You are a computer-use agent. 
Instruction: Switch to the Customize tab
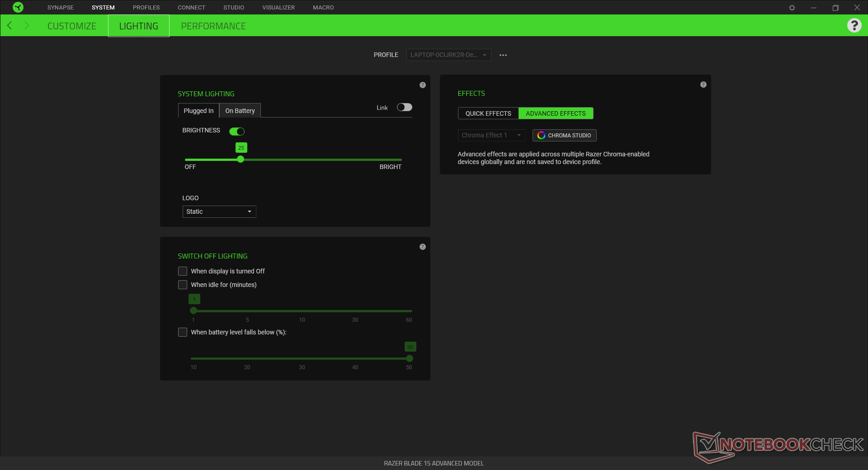tap(72, 26)
